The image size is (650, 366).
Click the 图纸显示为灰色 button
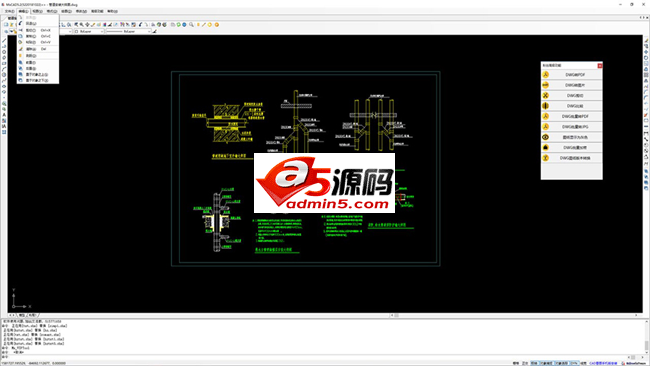point(572,137)
